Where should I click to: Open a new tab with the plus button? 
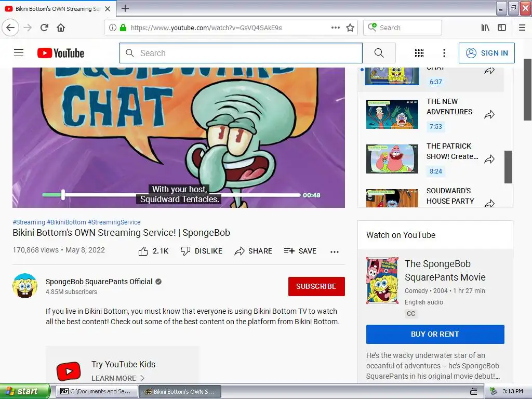coord(125,8)
